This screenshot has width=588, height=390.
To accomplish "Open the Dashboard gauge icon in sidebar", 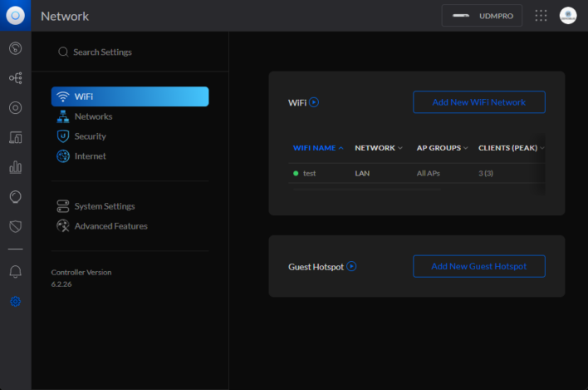I will coord(15,48).
